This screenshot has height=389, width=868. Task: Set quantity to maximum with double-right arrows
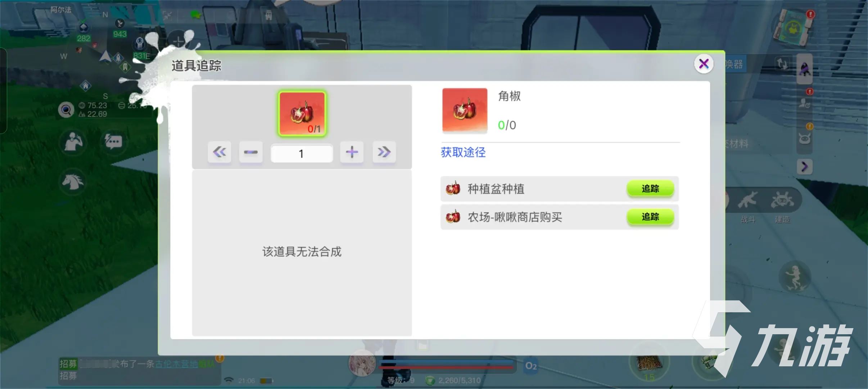click(x=384, y=152)
